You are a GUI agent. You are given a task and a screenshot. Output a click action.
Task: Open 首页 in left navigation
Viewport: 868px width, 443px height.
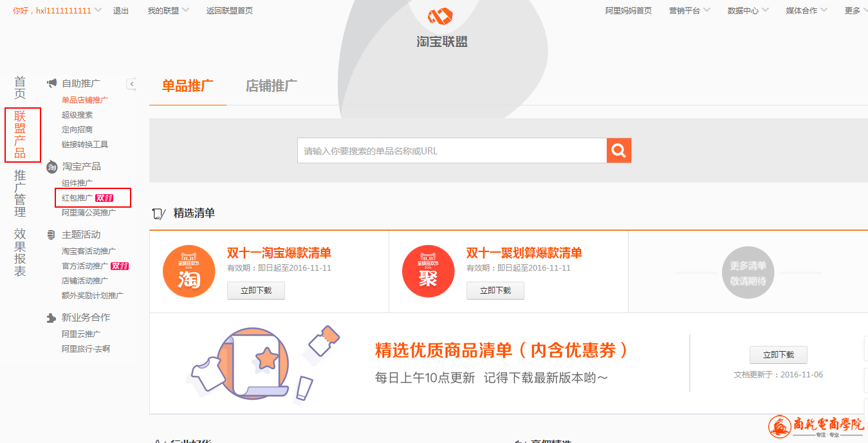[21, 87]
